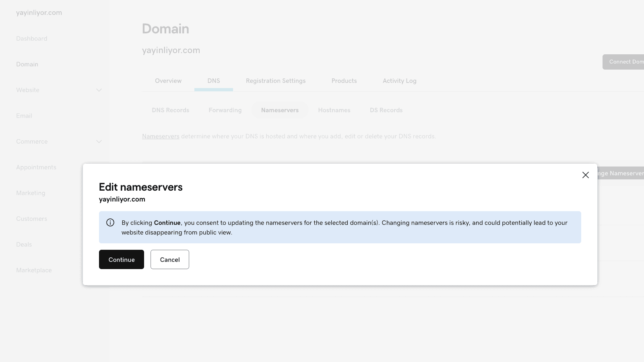Open Marketing from the sidebar

pyautogui.click(x=31, y=193)
